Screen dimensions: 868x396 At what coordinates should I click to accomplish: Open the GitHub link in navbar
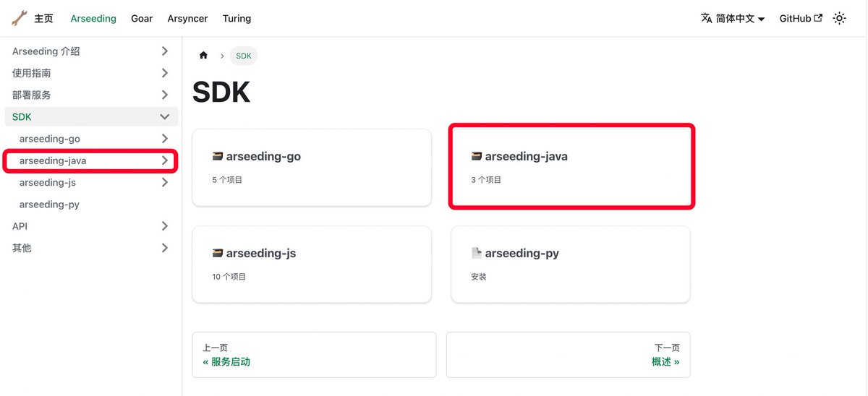[801, 19]
